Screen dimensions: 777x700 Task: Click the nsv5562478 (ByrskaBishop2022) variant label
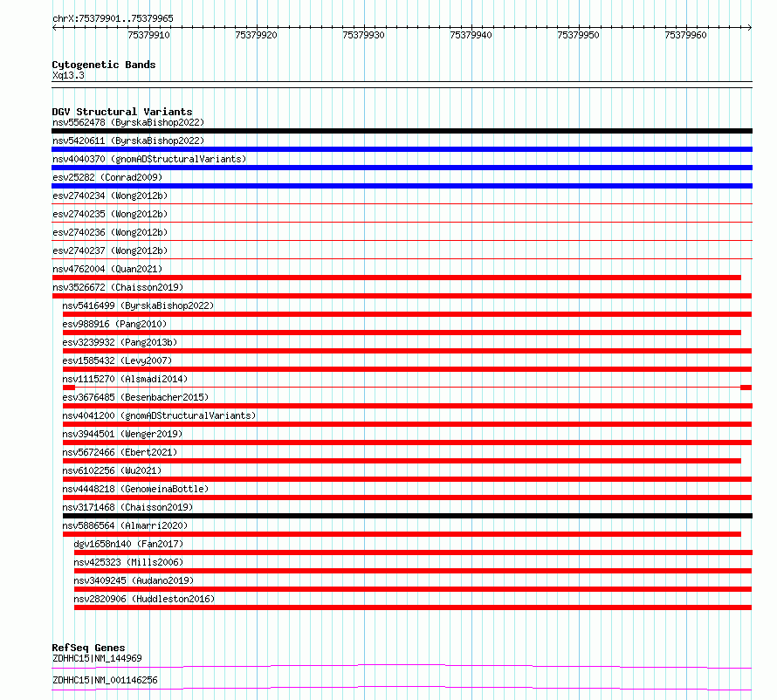[128, 122]
